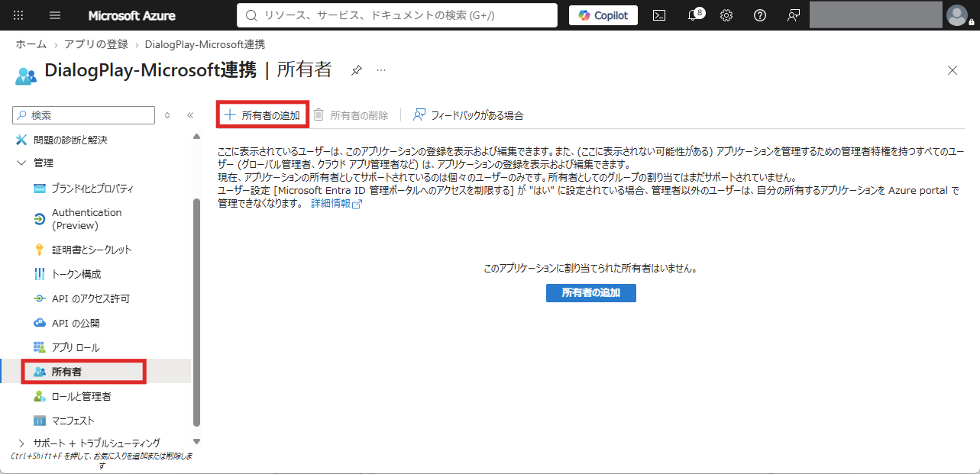The image size is (980, 474).
Task: Click the ロールと管理者 icon
Action: click(40, 396)
